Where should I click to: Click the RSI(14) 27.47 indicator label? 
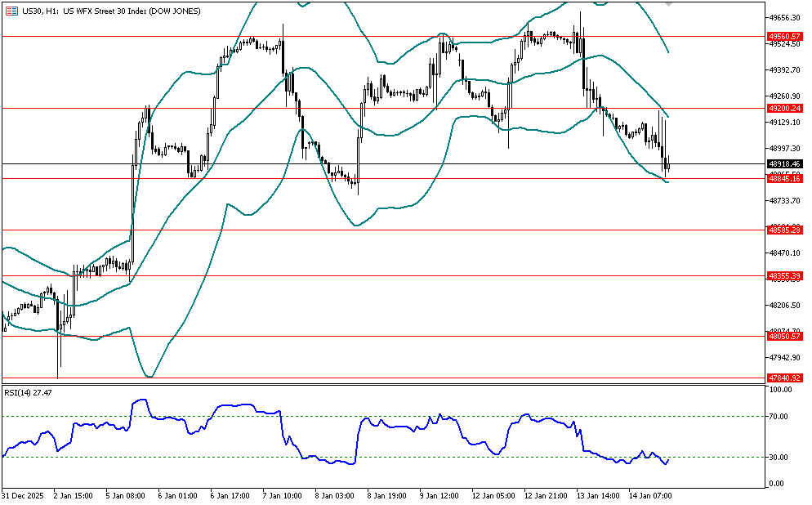(x=29, y=392)
